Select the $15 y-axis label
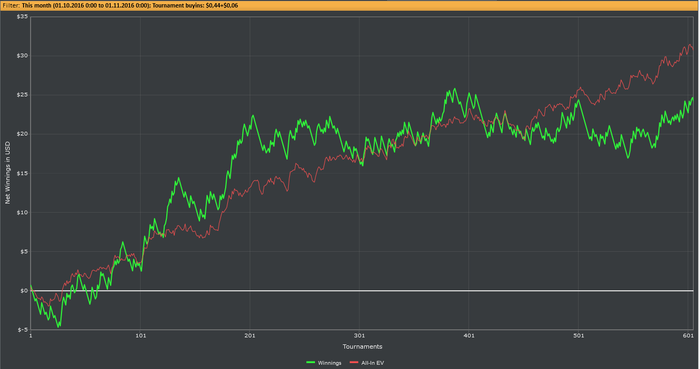 (22, 173)
